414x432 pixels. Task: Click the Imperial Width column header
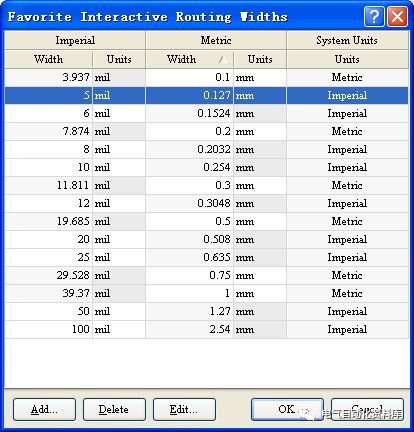(x=49, y=59)
